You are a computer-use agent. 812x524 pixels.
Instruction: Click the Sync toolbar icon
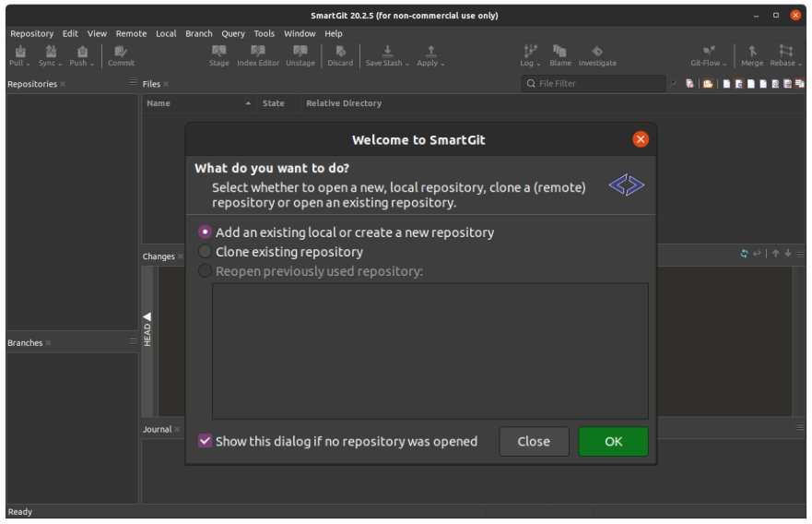(x=51, y=52)
